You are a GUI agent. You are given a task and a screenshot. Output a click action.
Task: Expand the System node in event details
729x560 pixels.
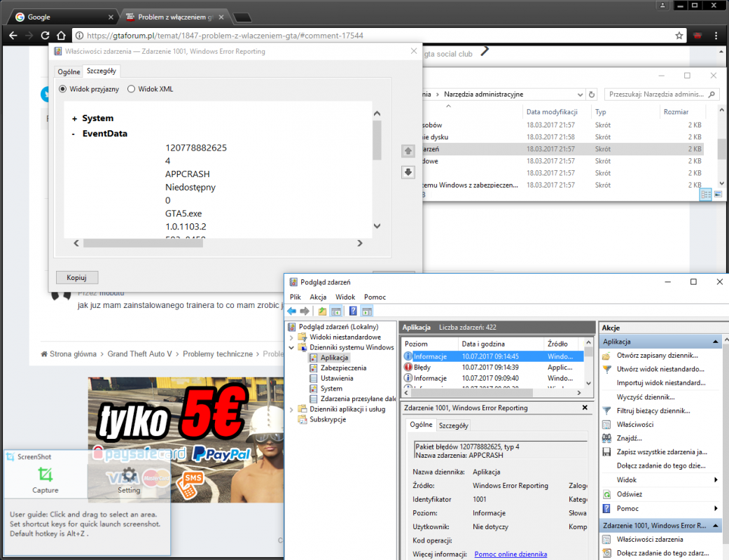[74, 118]
